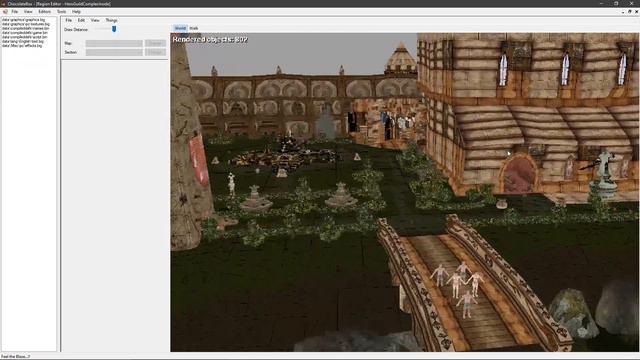Restore the inner Region Editor window
Image resolution: width=640 pixels, height=360 pixels.
point(630,12)
